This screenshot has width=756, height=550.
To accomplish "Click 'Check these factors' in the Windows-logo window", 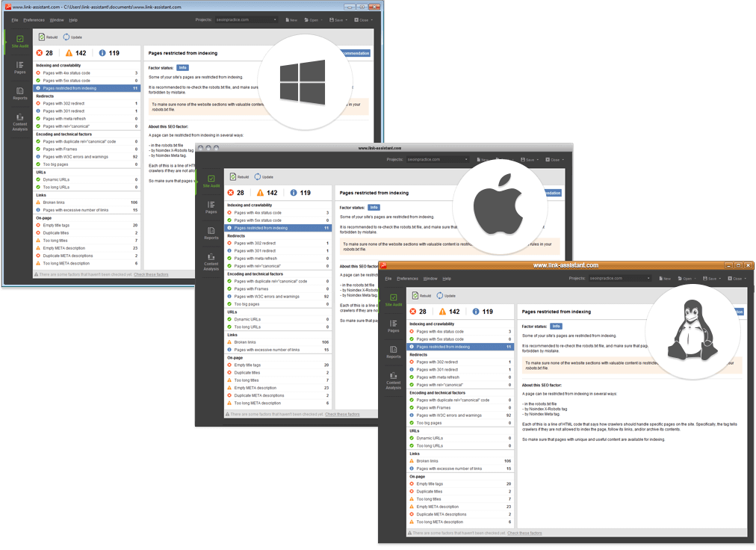I will point(151,274).
